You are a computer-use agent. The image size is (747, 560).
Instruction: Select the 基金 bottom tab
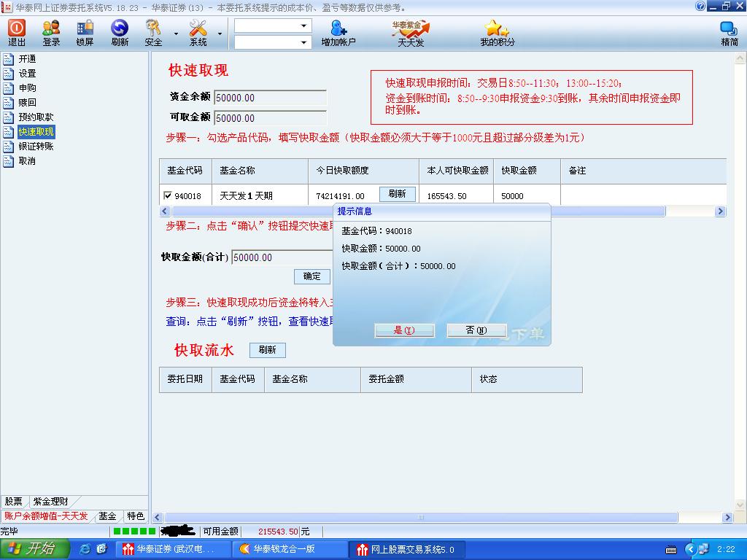click(x=107, y=516)
